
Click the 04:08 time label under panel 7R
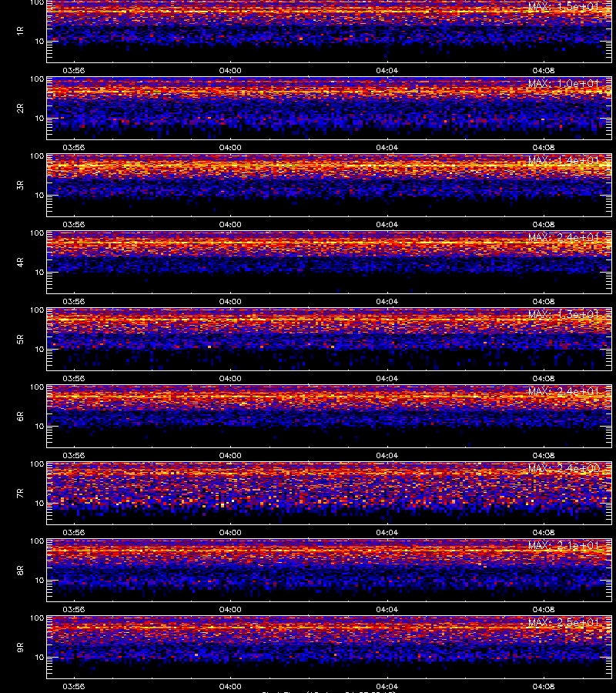point(543,532)
